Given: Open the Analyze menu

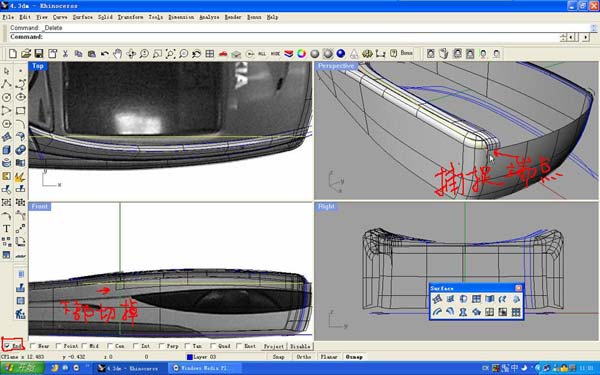Looking at the screenshot, I should [x=209, y=17].
